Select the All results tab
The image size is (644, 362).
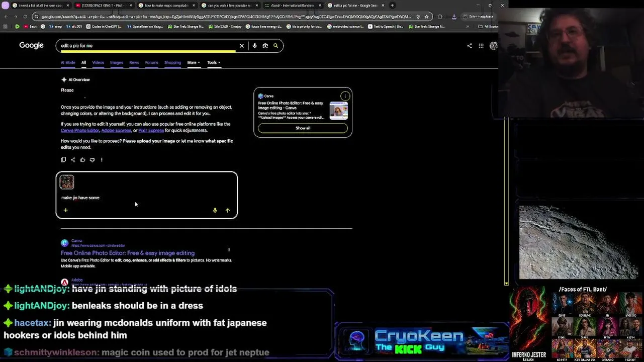tap(83, 63)
